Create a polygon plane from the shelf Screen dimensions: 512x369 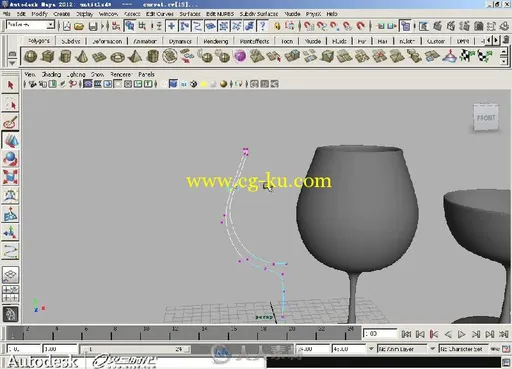coord(99,57)
